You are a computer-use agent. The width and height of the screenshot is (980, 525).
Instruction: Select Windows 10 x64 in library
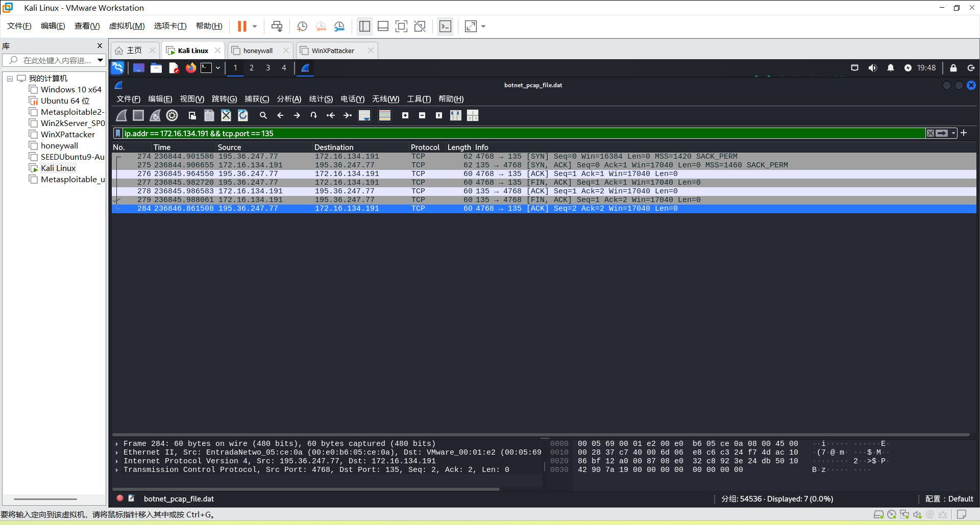(x=71, y=90)
